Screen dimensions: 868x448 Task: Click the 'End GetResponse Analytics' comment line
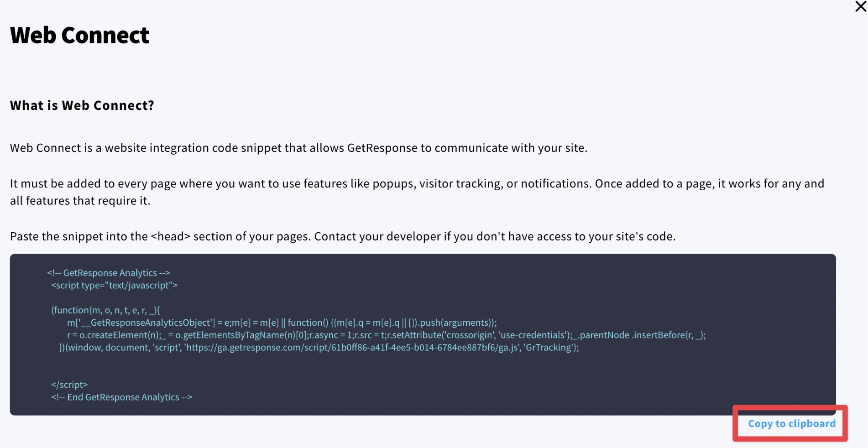click(x=121, y=397)
